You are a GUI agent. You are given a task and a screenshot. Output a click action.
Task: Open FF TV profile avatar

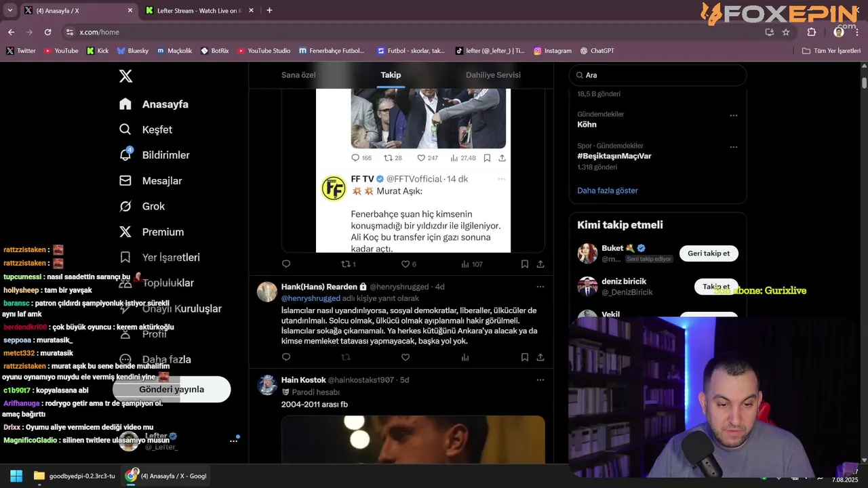click(x=334, y=188)
